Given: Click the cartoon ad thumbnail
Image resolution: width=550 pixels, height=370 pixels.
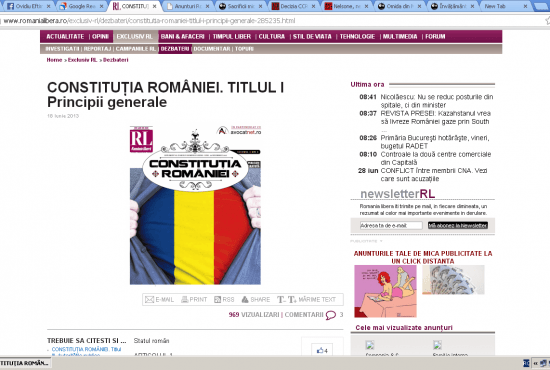Looking at the screenshot, I should click(385, 291).
